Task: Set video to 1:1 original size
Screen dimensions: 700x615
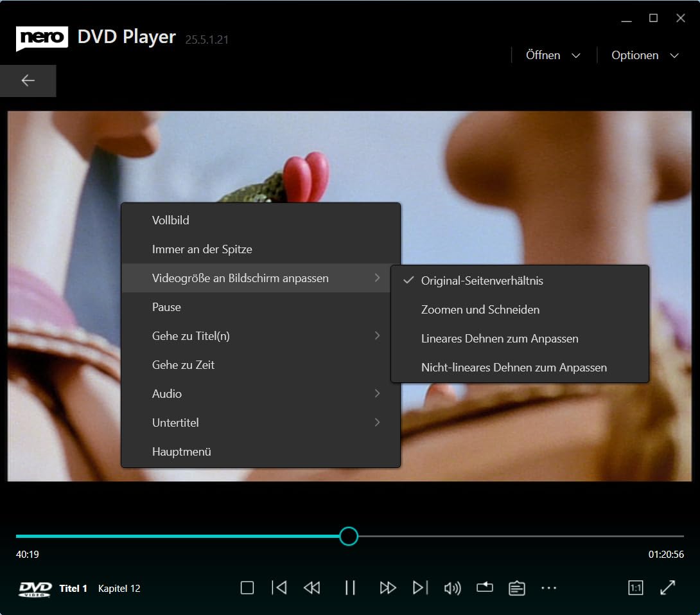Action: [635, 588]
